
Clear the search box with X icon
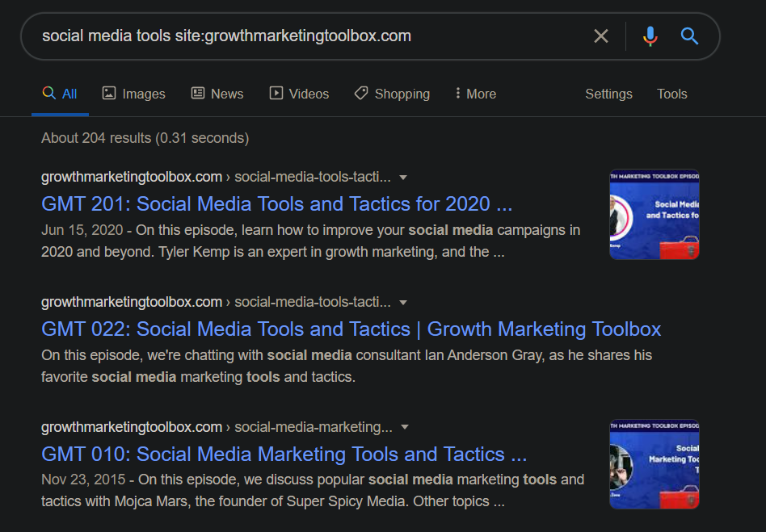pos(601,36)
